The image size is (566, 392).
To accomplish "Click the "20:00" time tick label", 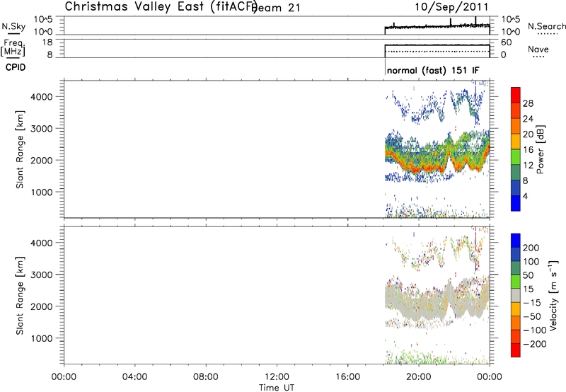I will coord(419,377).
